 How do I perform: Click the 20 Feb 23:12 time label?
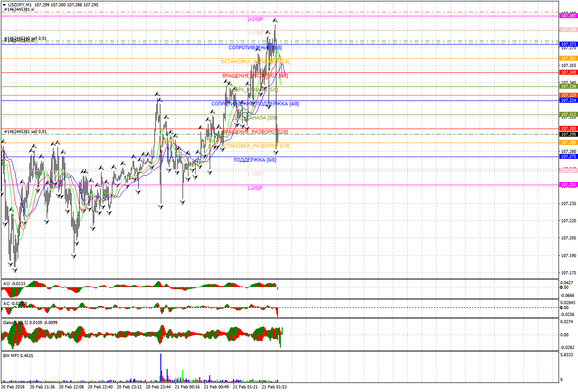pos(129,387)
